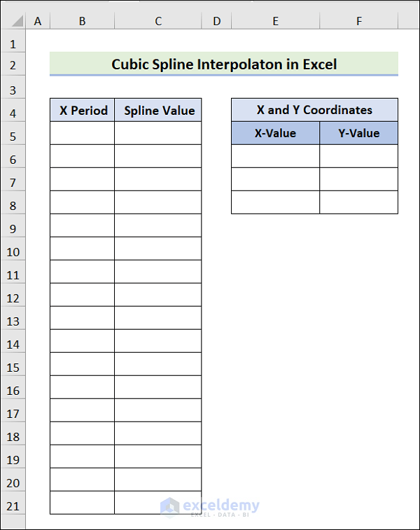
Task: Select column A header
Action: (38, 21)
